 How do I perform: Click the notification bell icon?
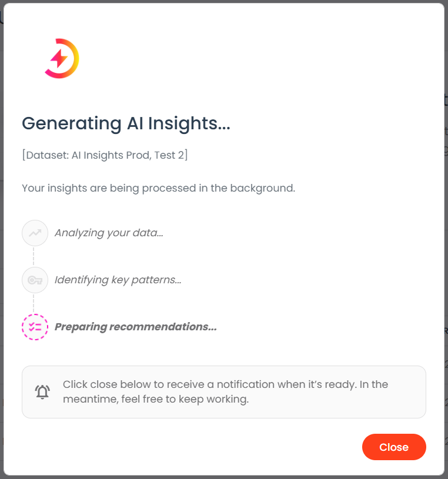point(42,392)
